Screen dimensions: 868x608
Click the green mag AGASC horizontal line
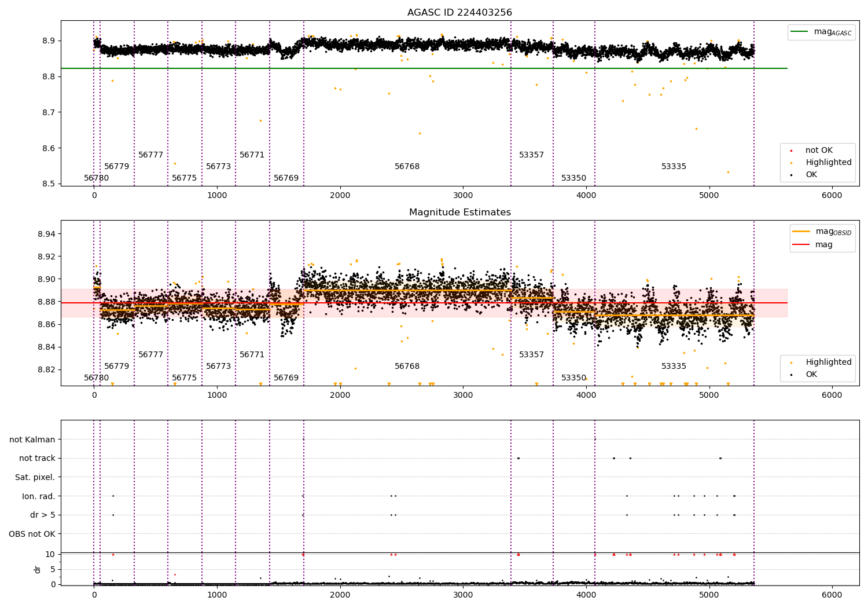pos(424,68)
